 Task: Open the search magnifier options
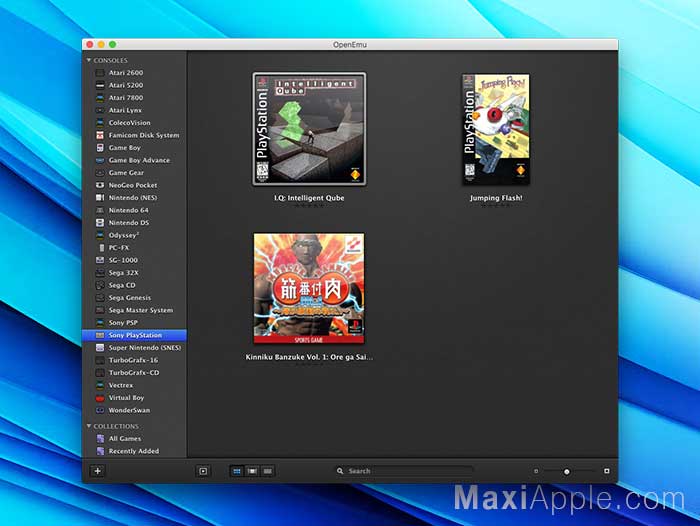[x=340, y=471]
